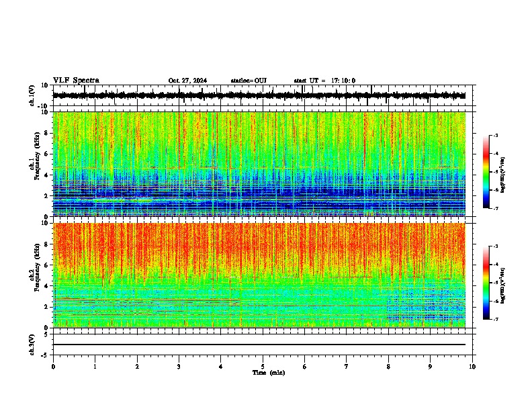This screenshot has width=532, height=411.
Task: Click the time axis tick label '3'
Action: click(x=179, y=367)
